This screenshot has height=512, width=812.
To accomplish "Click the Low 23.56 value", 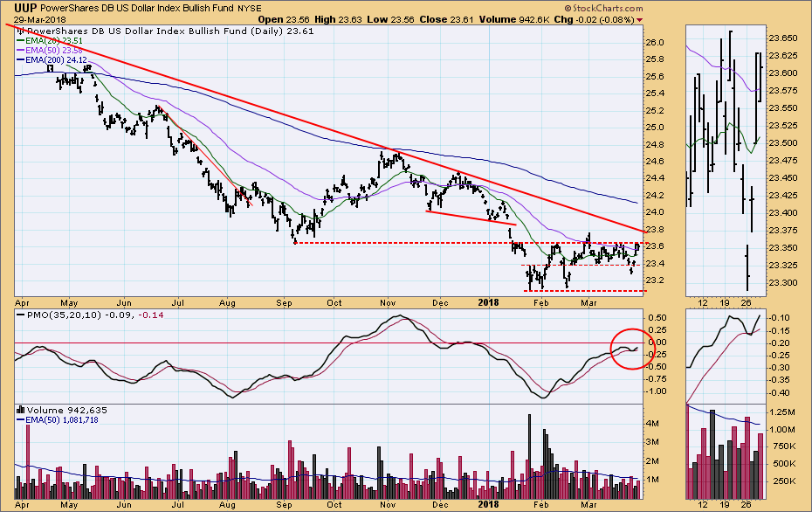I will click(391, 20).
